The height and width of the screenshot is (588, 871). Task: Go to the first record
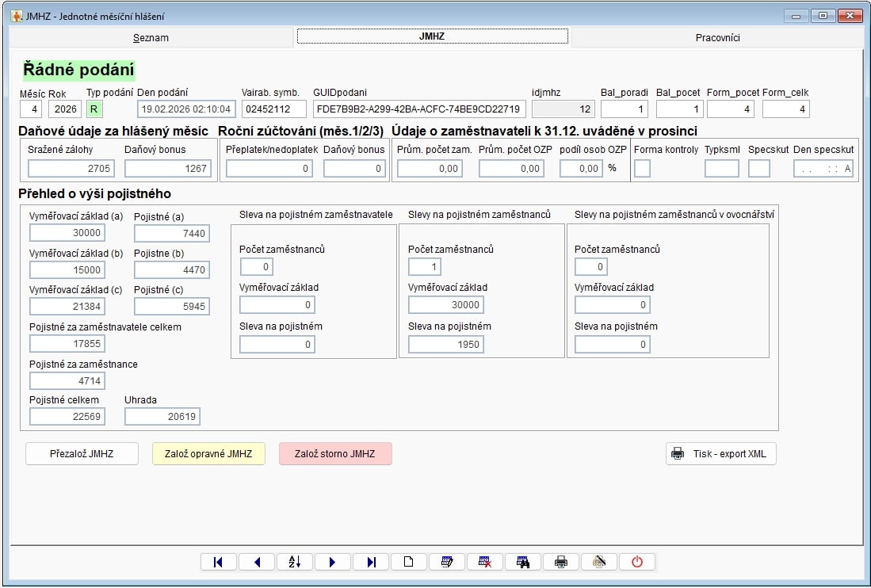point(219,562)
